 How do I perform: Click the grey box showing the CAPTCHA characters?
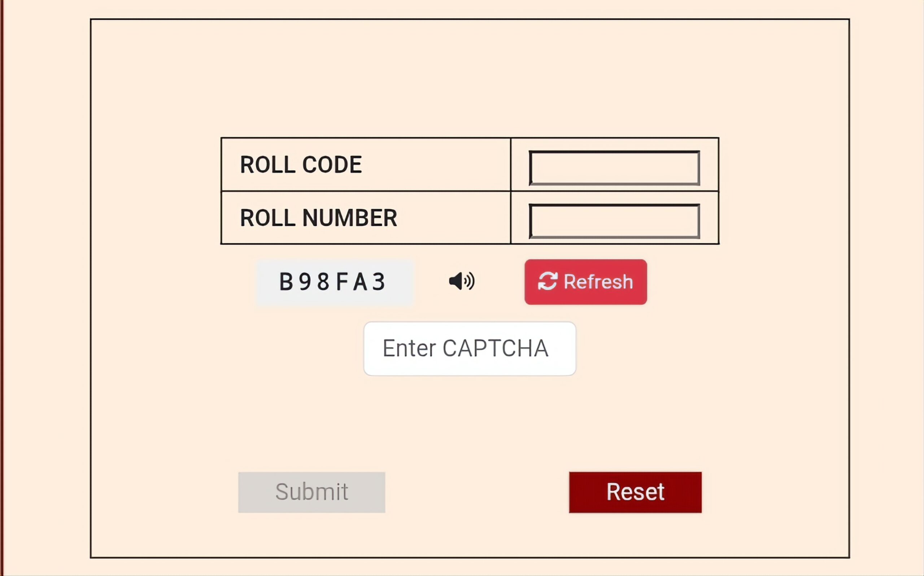click(x=334, y=282)
